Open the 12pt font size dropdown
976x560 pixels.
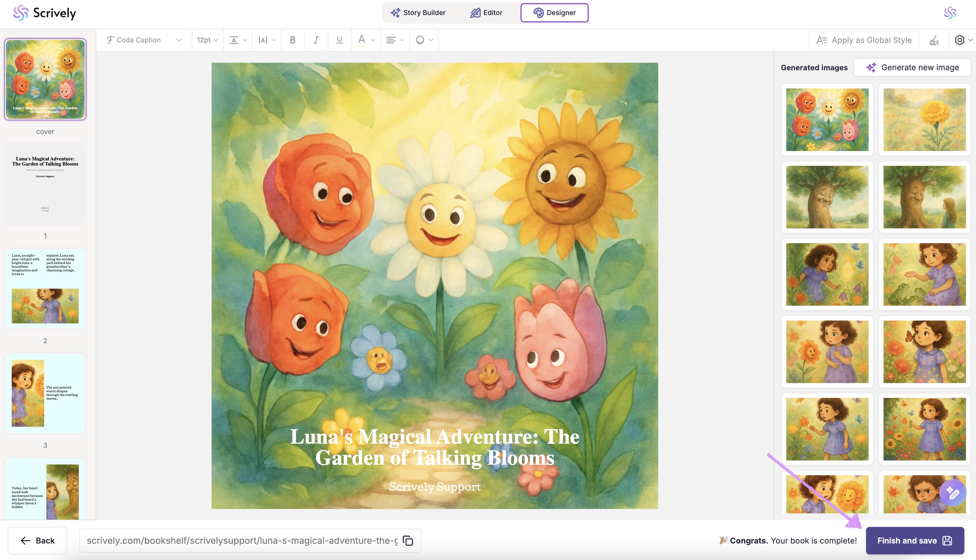pos(207,40)
